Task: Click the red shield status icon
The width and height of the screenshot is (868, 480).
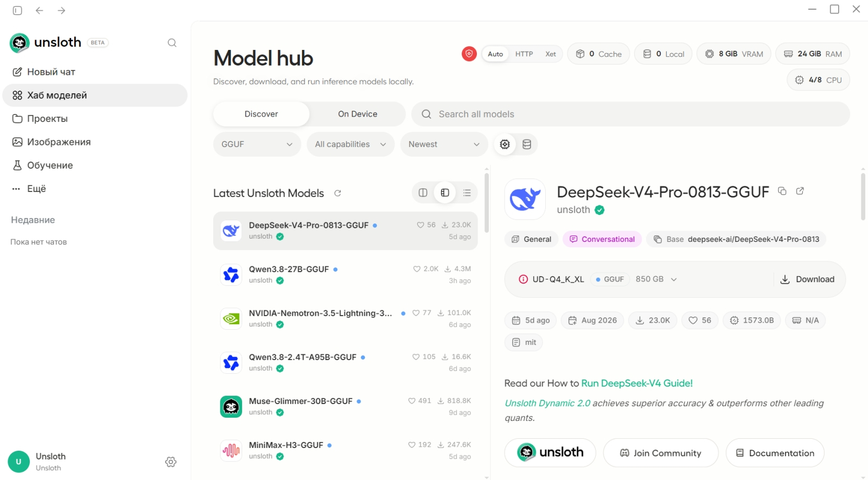Action: click(x=469, y=54)
